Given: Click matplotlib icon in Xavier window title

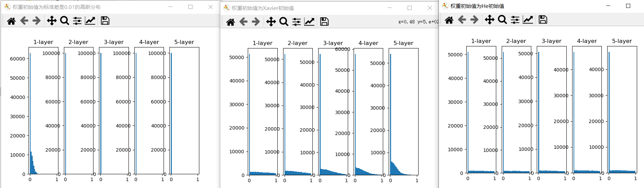Looking at the screenshot, I should [226, 8].
